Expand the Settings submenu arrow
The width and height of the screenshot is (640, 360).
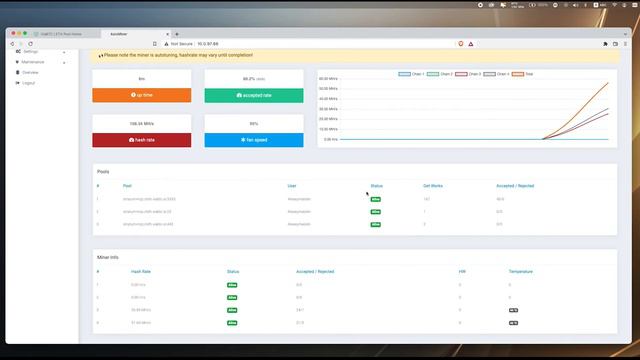click(x=64, y=52)
